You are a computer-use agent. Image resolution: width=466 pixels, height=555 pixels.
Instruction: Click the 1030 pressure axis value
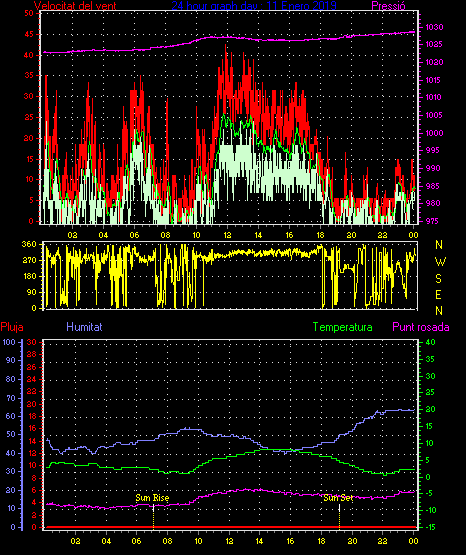click(x=434, y=27)
